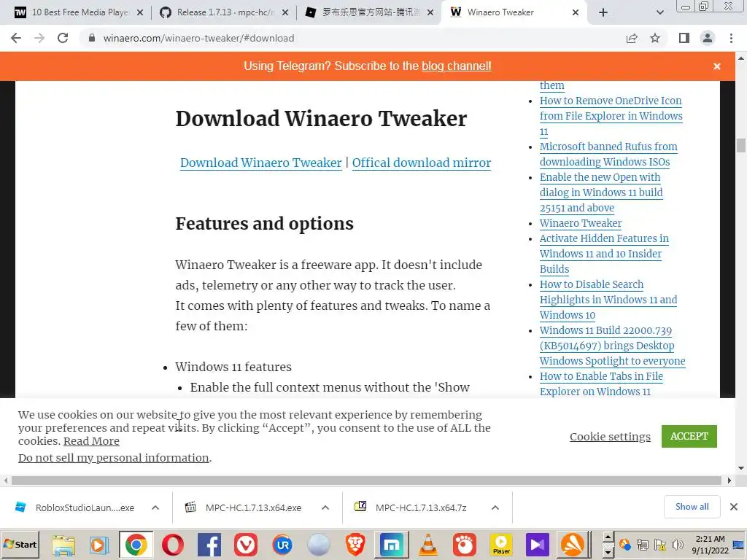Open Microsoft banned Rufus article link
Screen dimensions: 747x560
point(608,155)
